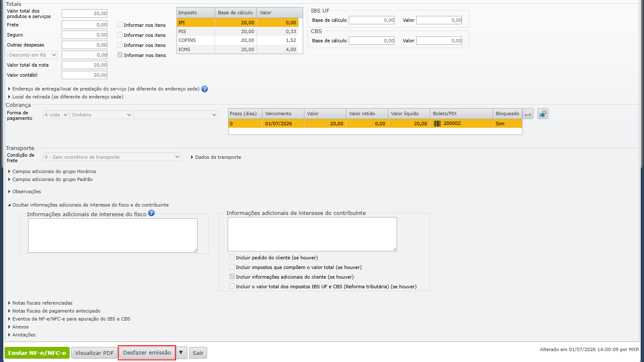The width and height of the screenshot is (644, 362).
Task: Open the Desconto em R$ dropdown
Action: (32, 55)
